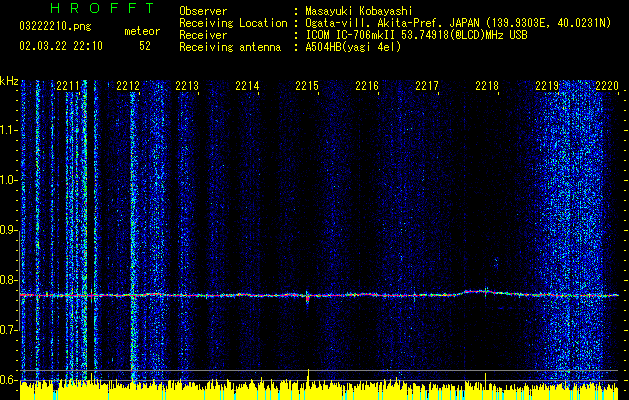
Task: Click the date stamp 02.03.22 22:10
Action: (61, 46)
